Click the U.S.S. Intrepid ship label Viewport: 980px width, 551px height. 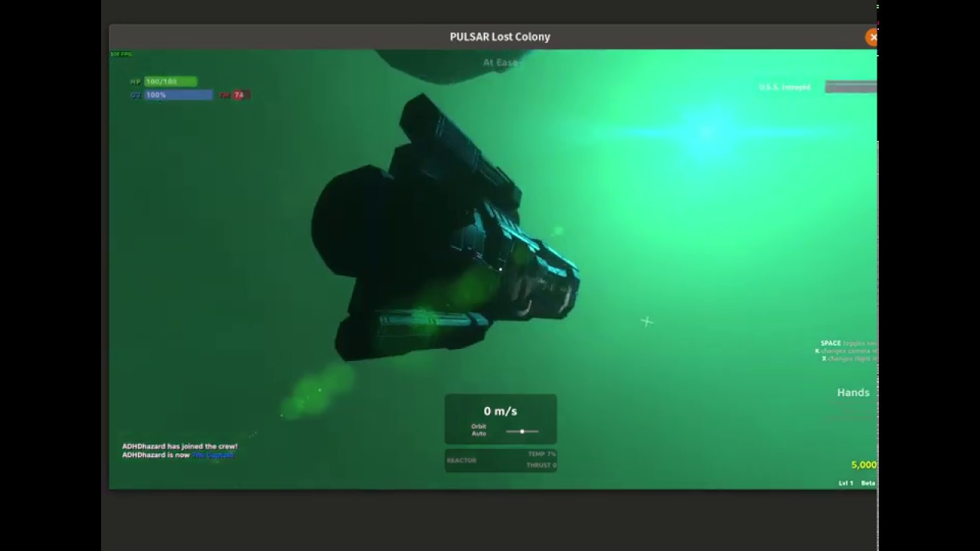784,87
